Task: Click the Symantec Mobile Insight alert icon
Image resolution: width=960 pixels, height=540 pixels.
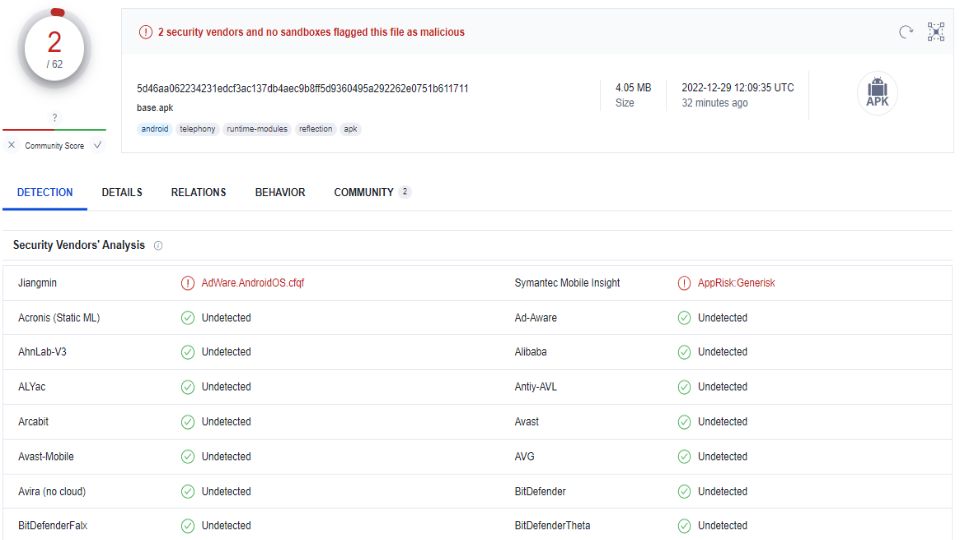Action: coord(684,283)
